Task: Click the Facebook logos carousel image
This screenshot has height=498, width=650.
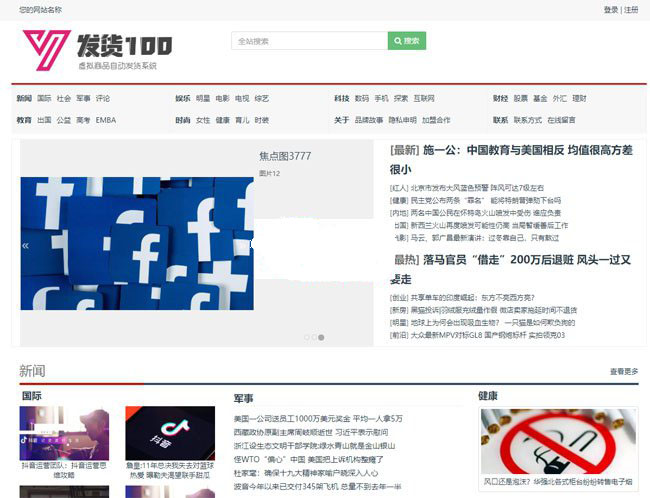Action: pyautogui.click(x=137, y=243)
